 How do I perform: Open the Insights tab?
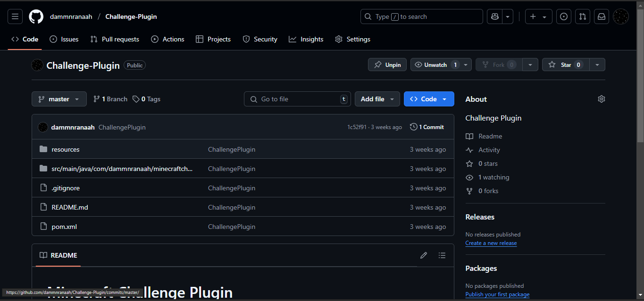(x=306, y=39)
